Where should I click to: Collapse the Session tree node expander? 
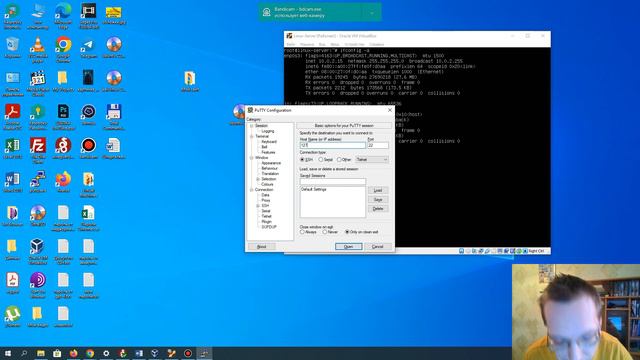coord(251,126)
